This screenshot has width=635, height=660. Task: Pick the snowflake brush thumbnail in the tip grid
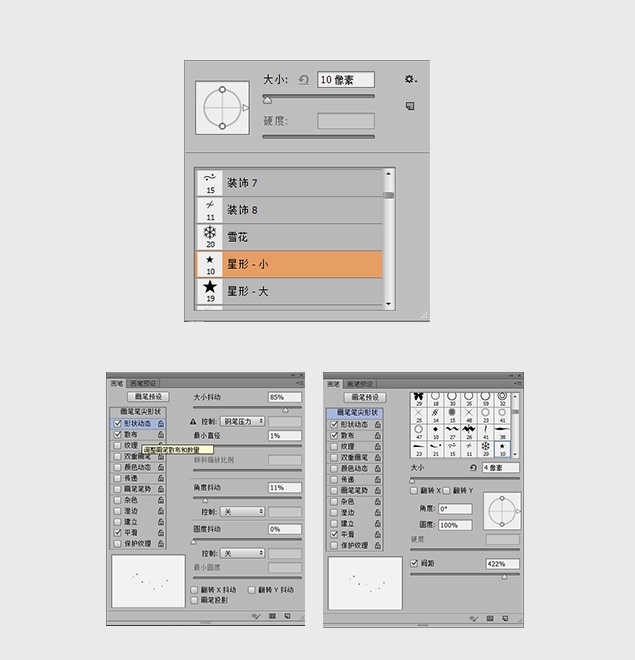(x=486, y=449)
